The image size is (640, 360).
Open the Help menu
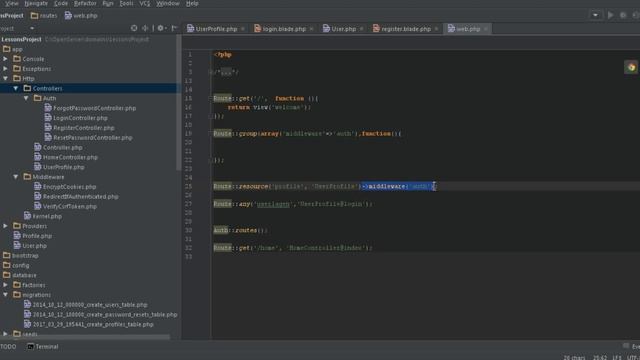[x=192, y=3]
